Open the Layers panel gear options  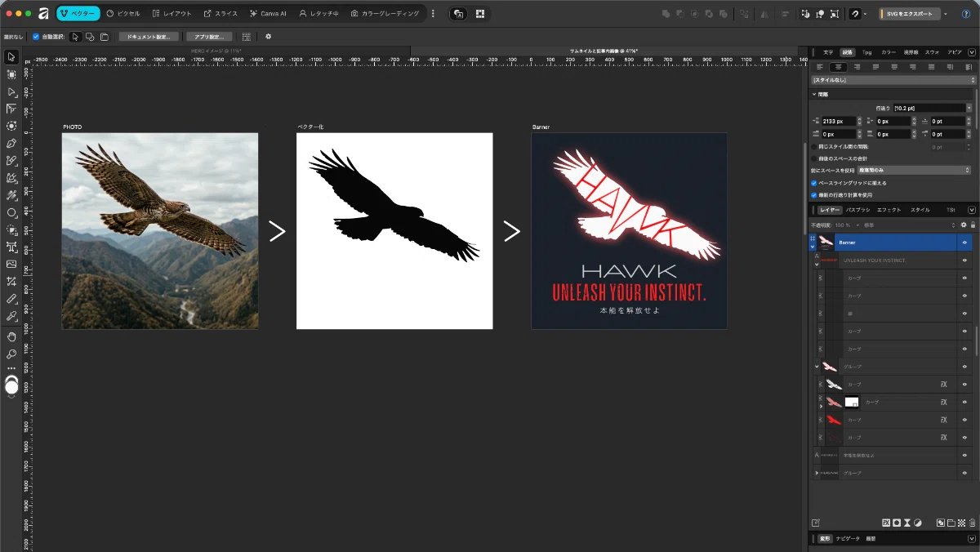964,225
